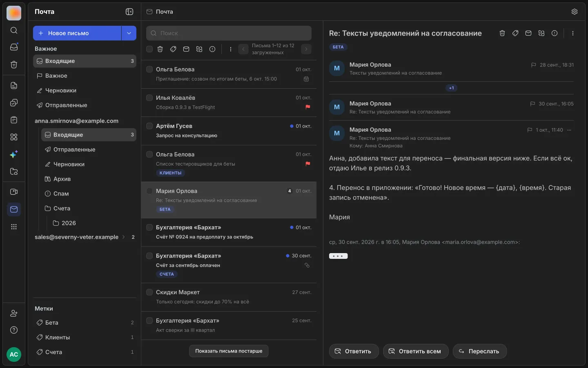588x368 pixels.
Task: Toggle the sidebar panel layout icon
Action: point(129,11)
